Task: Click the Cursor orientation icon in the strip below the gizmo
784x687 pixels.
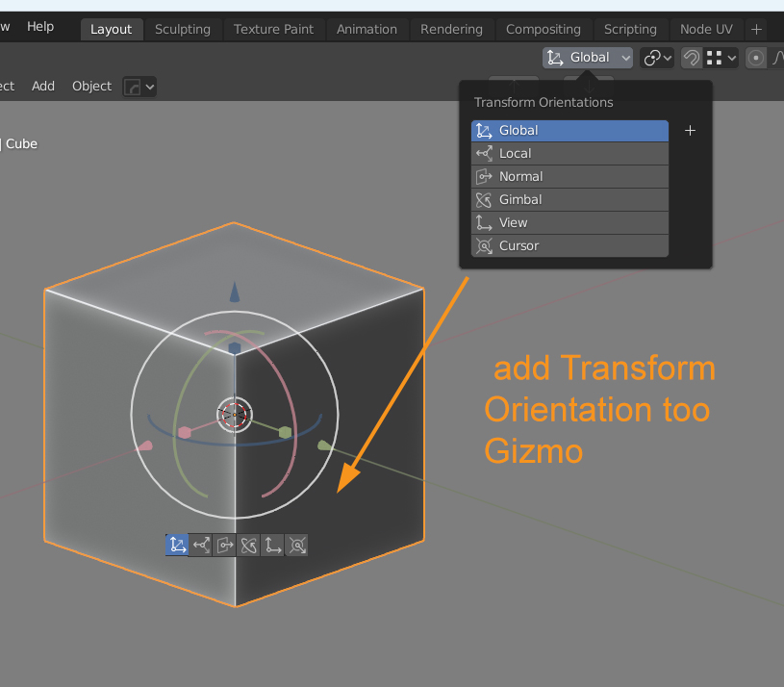Action: 297,545
